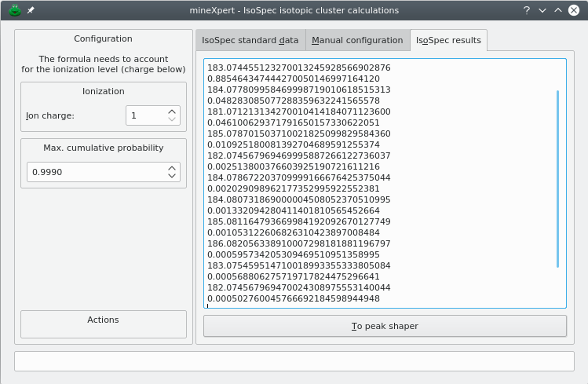Switch to IsoSpec standard data tab
Screen dimensions: 588x384
pos(250,40)
